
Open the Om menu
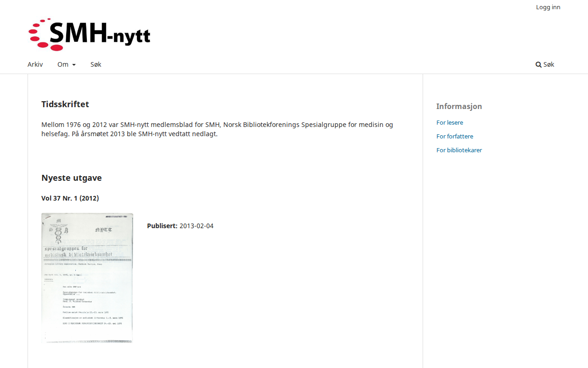pos(63,64)
